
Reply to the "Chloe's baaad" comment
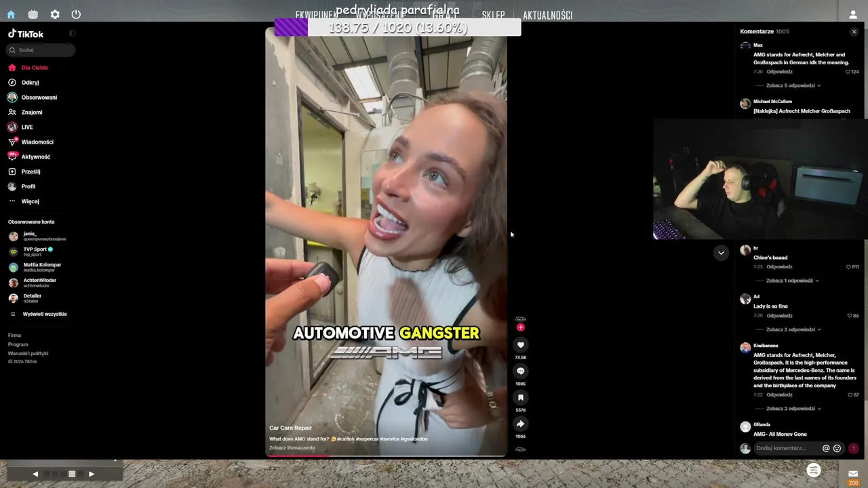point(780,267)
